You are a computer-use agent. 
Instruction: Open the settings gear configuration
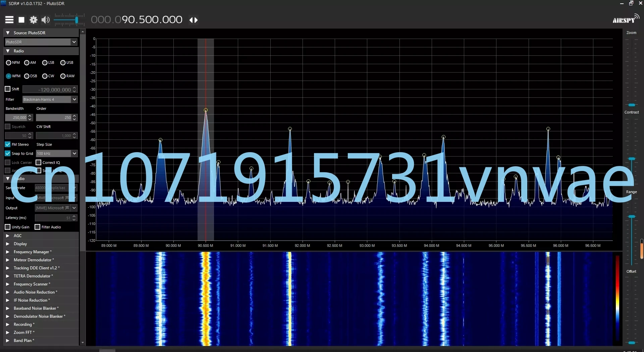[34, 20]
